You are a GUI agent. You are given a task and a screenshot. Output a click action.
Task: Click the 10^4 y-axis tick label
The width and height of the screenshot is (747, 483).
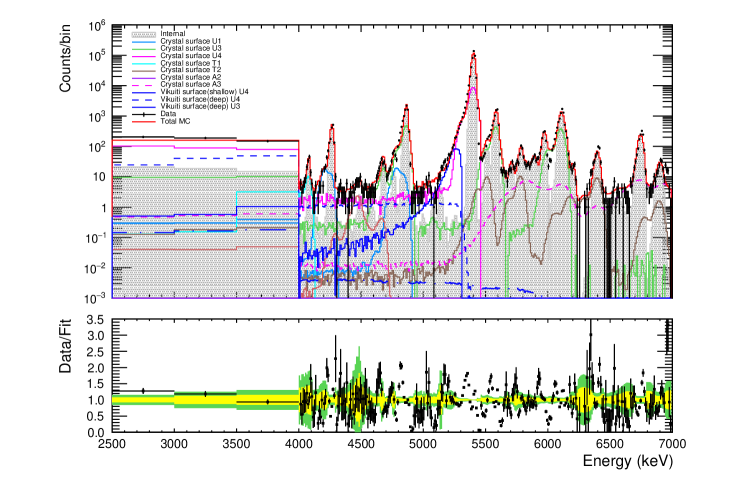pyautogui.click(x=97, y=87)
